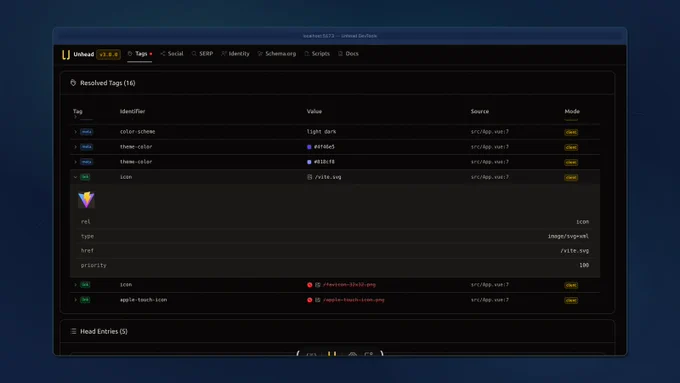Sort by the Mode column header
This screenshot has height=383, width=680.
[x=572, y=111]
